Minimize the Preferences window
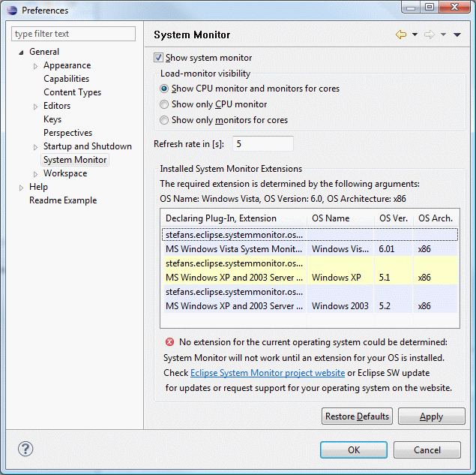 click(411, 8)
